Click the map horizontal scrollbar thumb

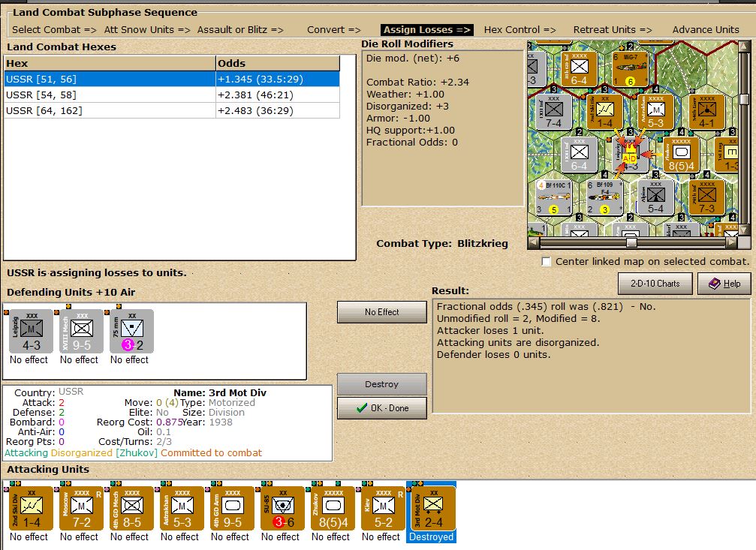pyautogui.click(x=631, y=242)
